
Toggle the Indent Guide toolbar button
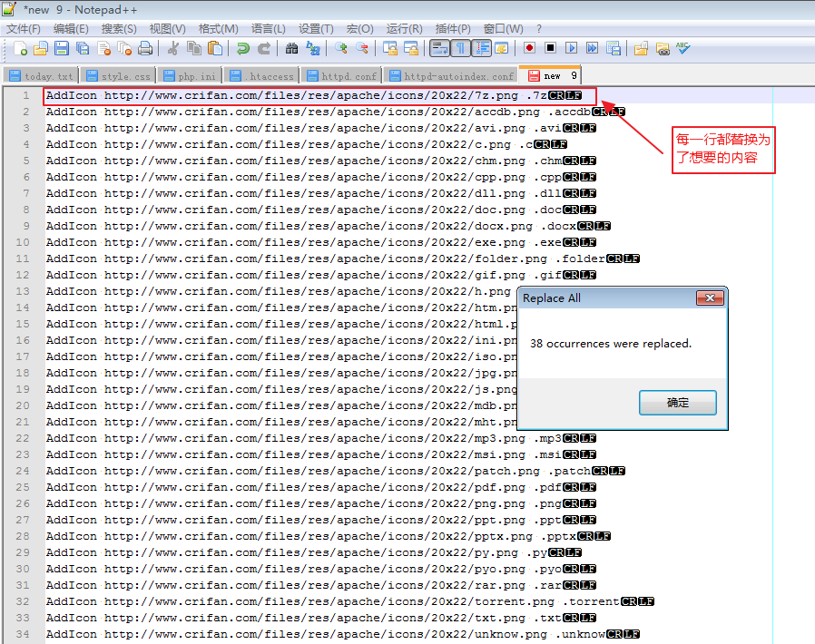click(x=481, y=48)
